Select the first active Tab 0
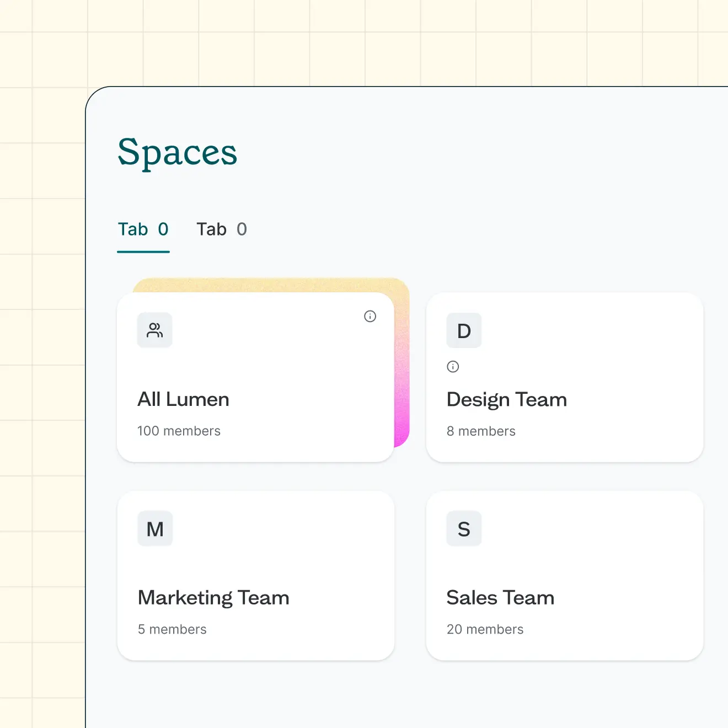 tap(143, 229)
